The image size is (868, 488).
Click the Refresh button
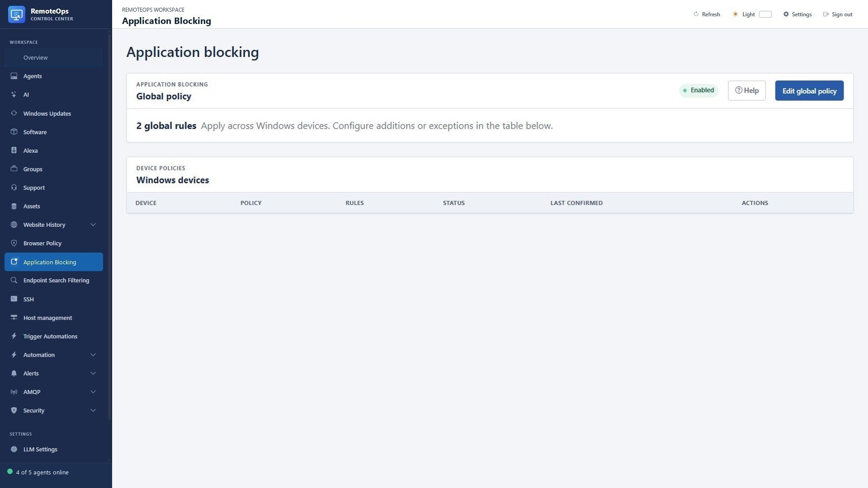(707, 14)
